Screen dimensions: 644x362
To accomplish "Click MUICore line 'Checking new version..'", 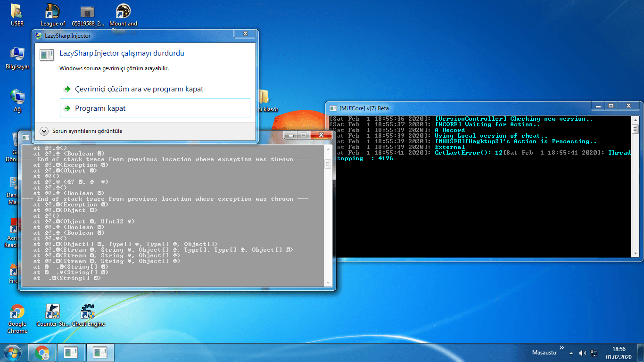I will pos(514,119).
